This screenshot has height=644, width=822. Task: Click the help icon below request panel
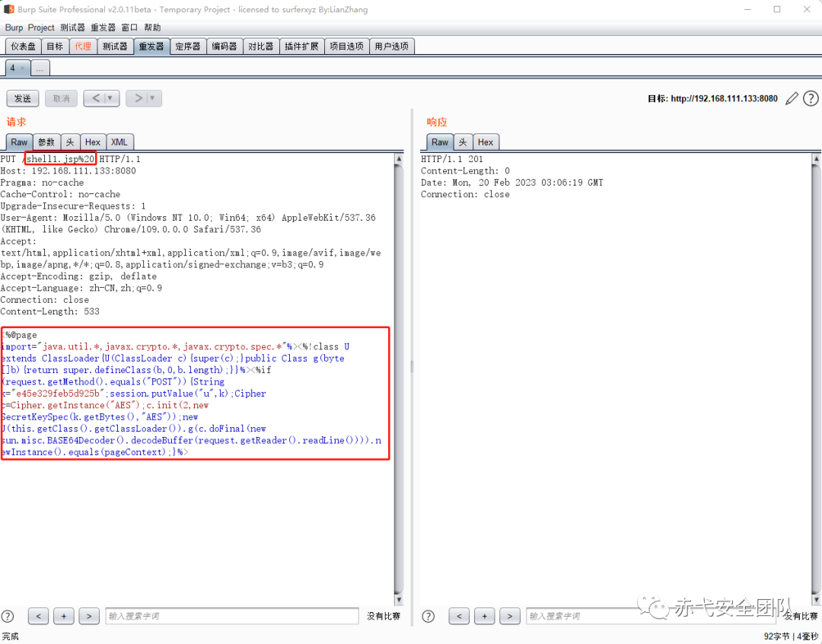8,616
